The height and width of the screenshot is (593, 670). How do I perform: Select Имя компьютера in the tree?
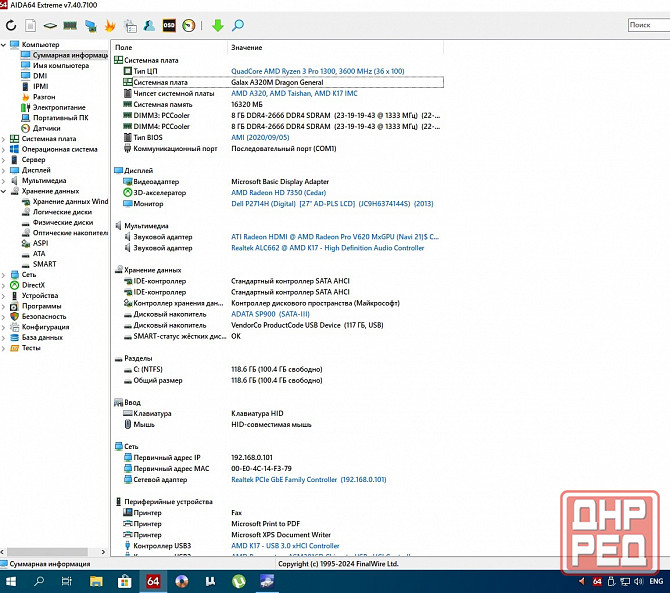coord(61,65)
